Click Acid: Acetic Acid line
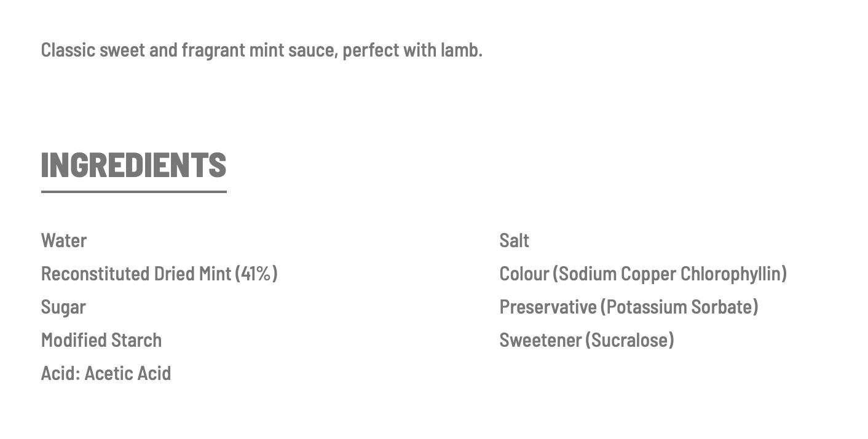This screenshot has height=439, width=868. click(106, 373)
